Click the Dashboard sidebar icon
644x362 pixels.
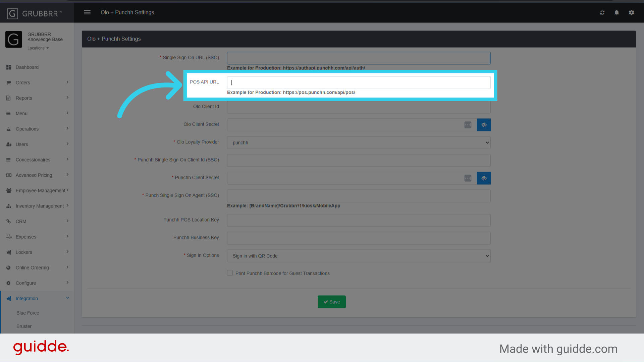tap(9, 67)
